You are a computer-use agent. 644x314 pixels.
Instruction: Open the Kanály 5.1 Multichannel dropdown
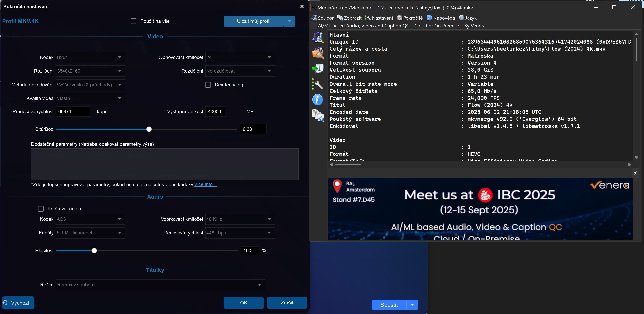(90, 233)
